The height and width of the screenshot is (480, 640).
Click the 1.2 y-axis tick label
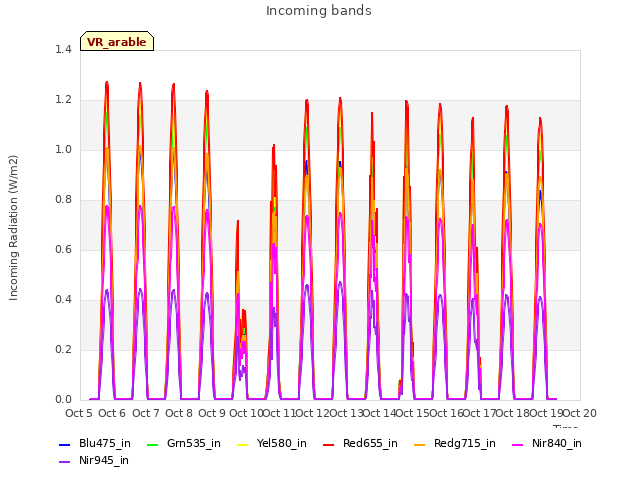click(x=63, y=100)
